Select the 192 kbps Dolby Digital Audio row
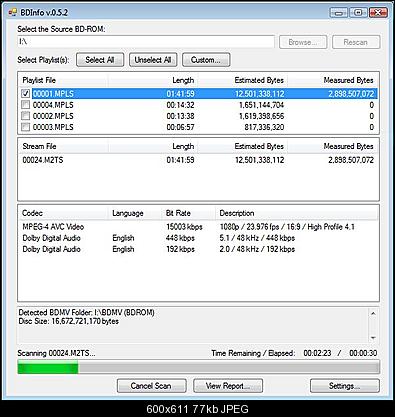Viewport: 395px width, 417px height. click(x=198, y=249)
